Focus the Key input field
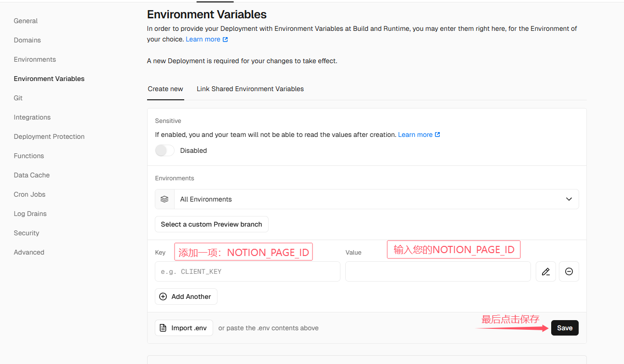This screenshot has height=364, width=624. 247,271
